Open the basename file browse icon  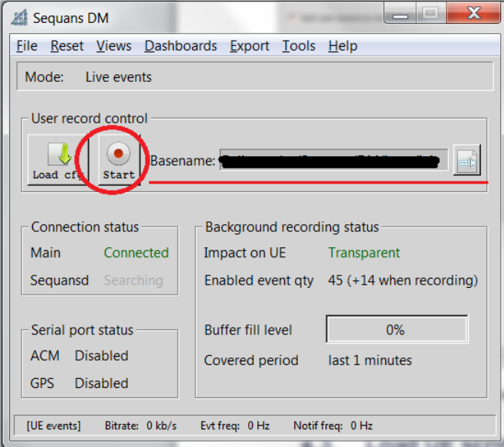467,160
